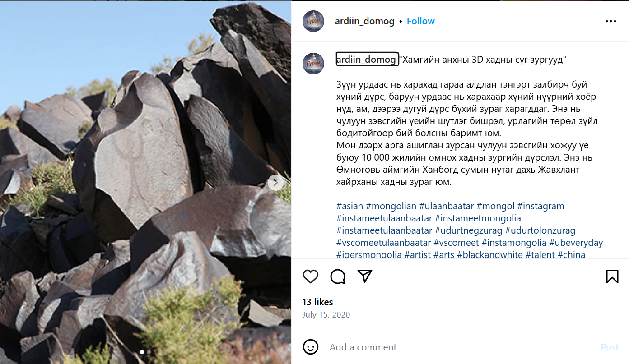Click the avatar beside the caption
629x364 pixels.
pyautogui.click(x=313, y=64)
